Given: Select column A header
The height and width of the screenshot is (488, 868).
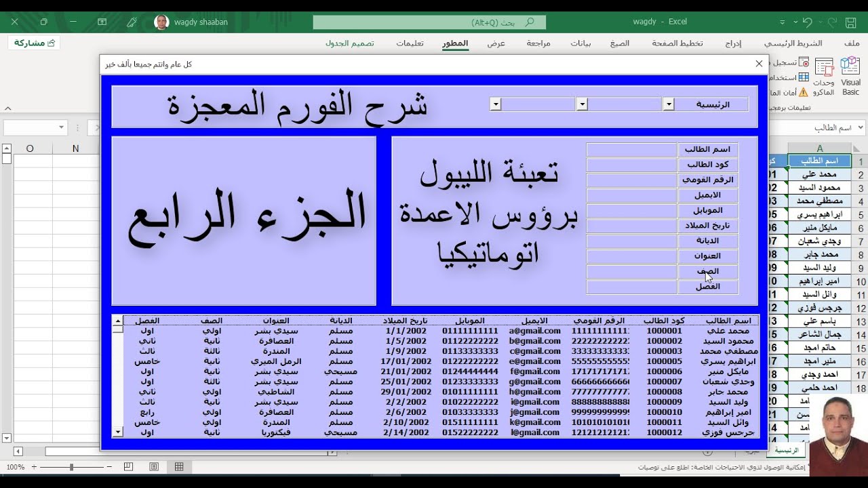Looking at the screenshot, I should pyautogui.click(x=819, y=148).
